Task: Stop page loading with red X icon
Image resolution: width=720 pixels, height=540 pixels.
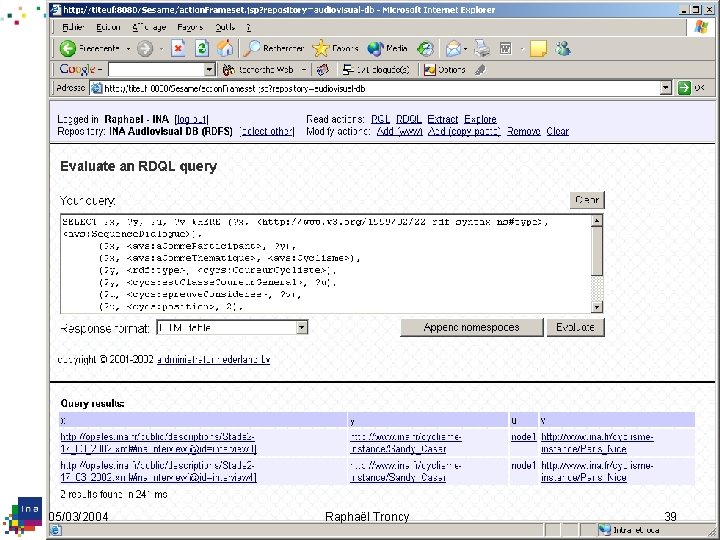Action: 178,48
